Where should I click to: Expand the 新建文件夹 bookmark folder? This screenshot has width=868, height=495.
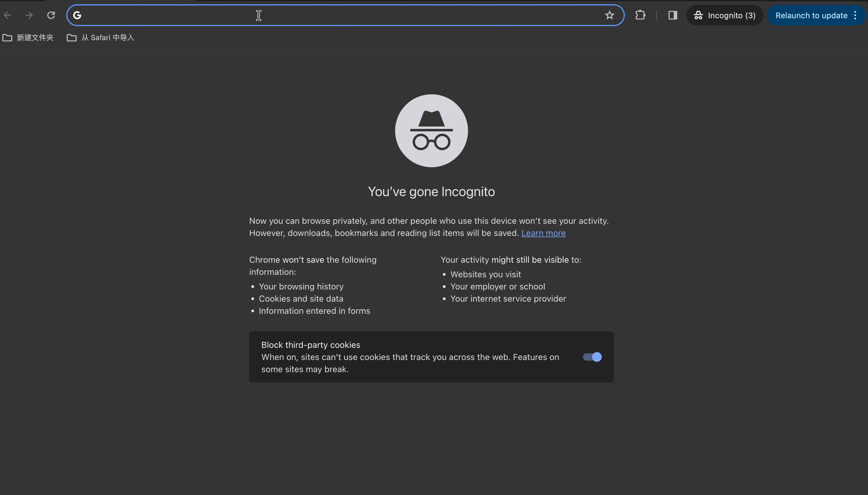click(x=35, y=38)
